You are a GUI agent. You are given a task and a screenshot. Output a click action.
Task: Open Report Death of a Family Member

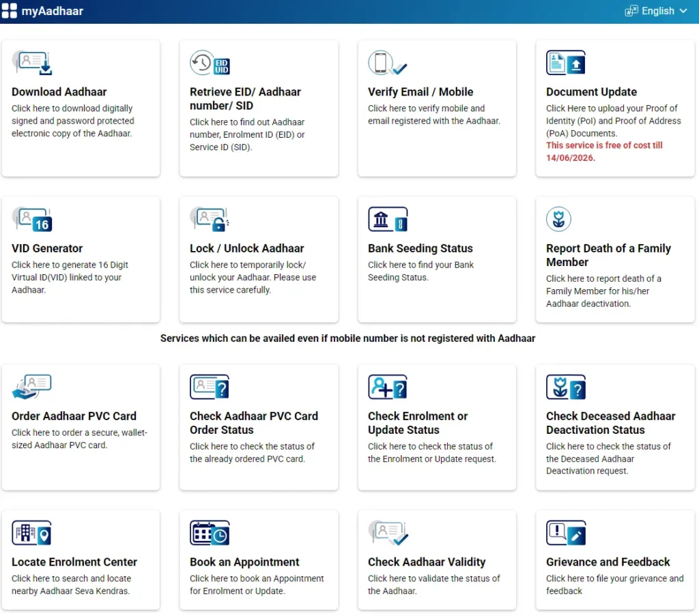click(x=608, y=254)
